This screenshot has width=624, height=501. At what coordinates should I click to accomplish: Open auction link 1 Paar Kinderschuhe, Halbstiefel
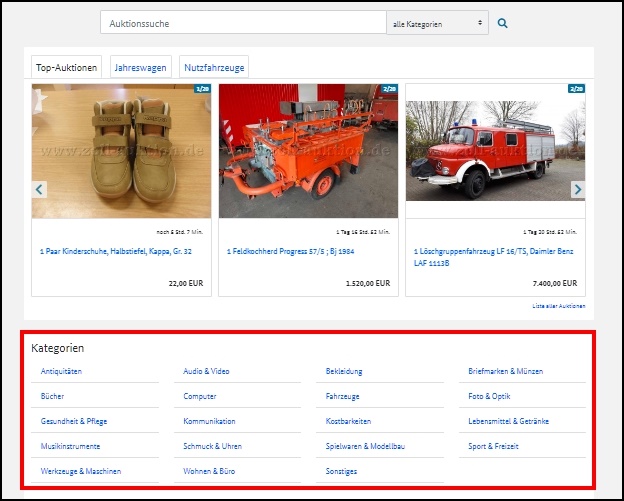[x=116, y=251]
